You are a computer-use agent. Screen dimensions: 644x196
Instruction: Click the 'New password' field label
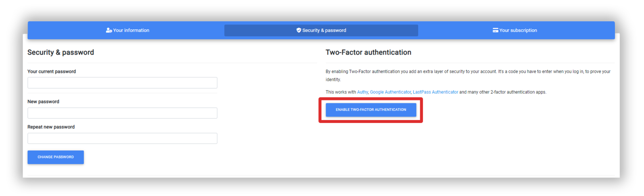43,102
